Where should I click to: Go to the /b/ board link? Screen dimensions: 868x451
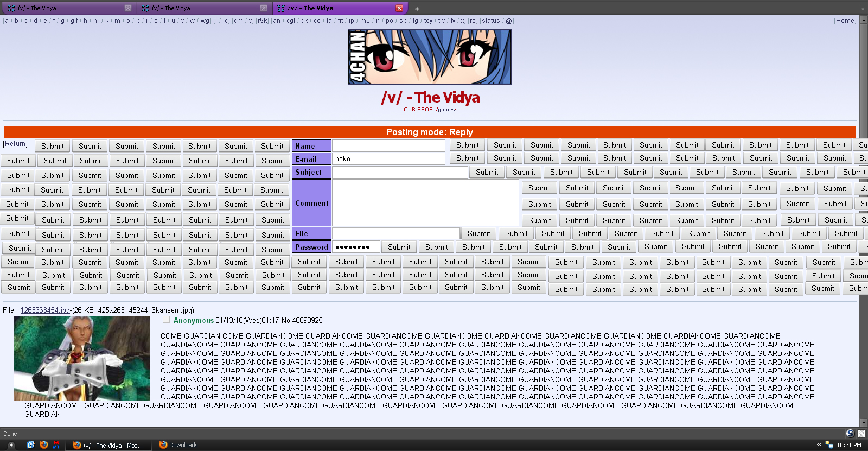click(x=16, y=21)
